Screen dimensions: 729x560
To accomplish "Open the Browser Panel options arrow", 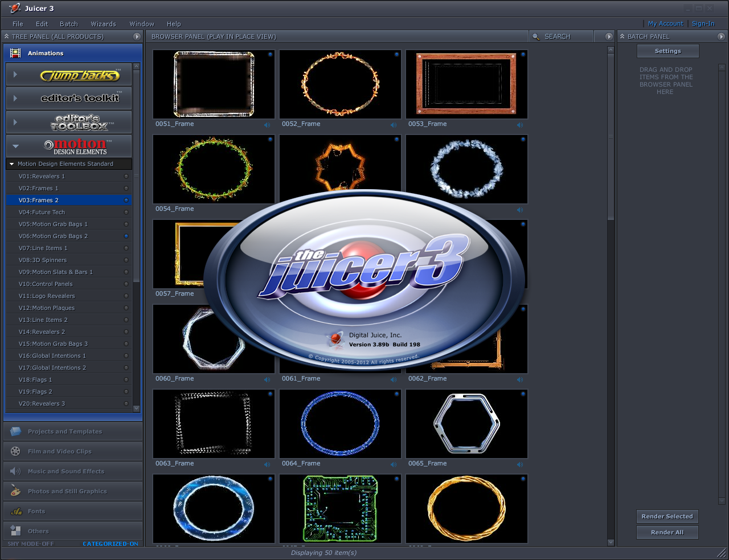I will (609, 36).
